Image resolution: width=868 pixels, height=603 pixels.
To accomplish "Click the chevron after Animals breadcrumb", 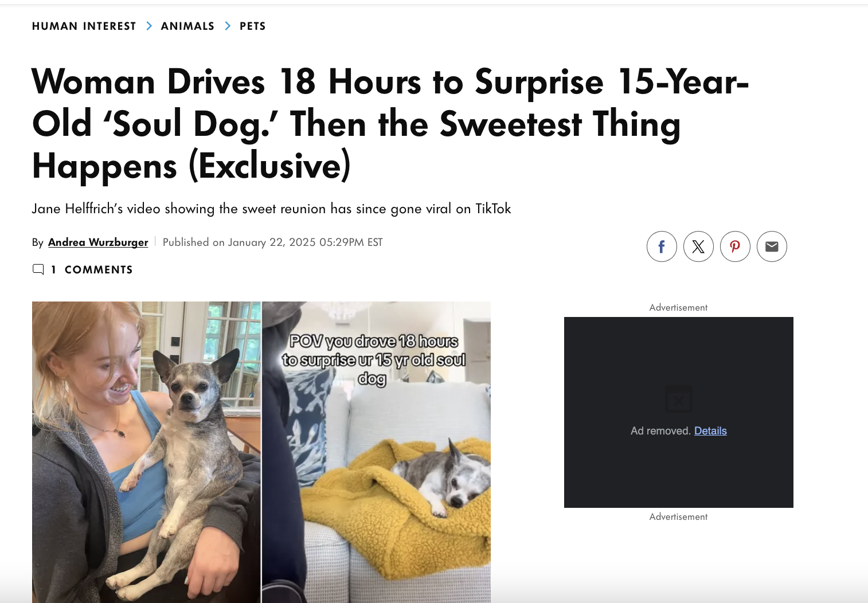I will point(228,26).
